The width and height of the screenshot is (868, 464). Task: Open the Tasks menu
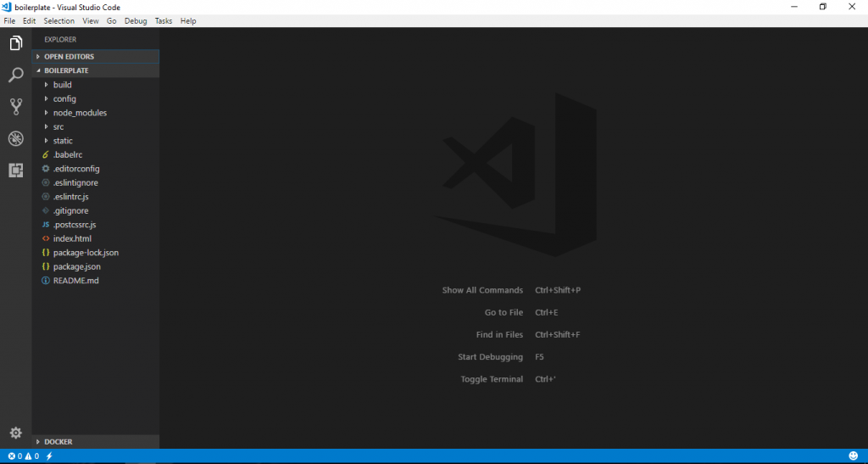163,20
